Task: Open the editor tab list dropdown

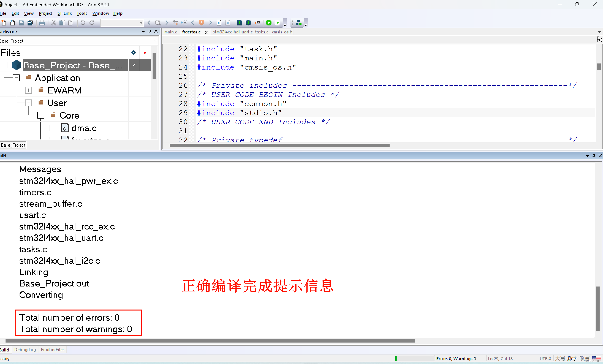Action: point(599,32)
